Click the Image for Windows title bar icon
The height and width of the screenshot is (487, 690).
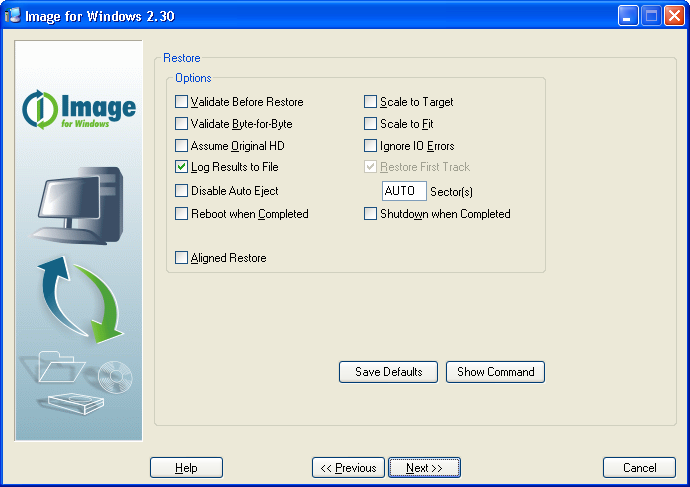click(x=13, y=15)
